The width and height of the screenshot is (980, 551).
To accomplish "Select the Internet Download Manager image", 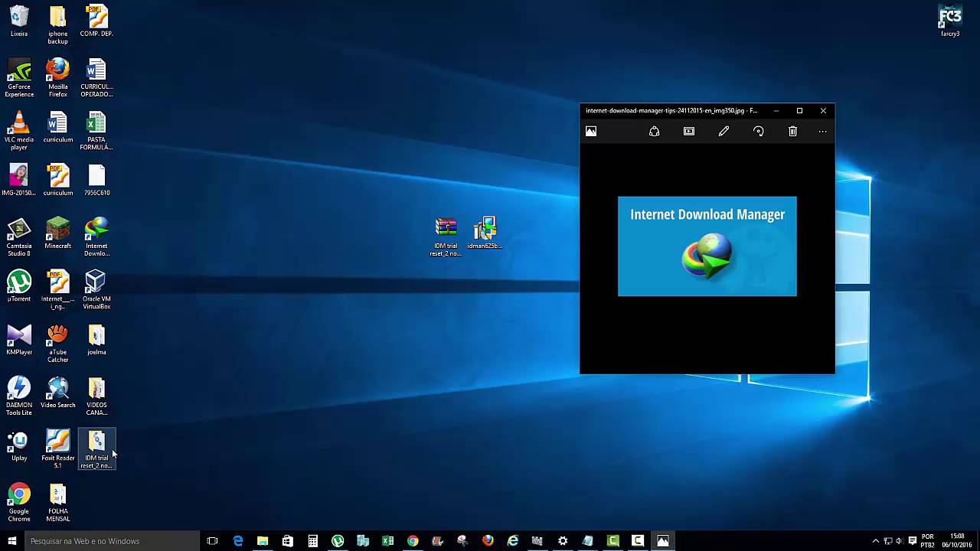I will 707,246.
